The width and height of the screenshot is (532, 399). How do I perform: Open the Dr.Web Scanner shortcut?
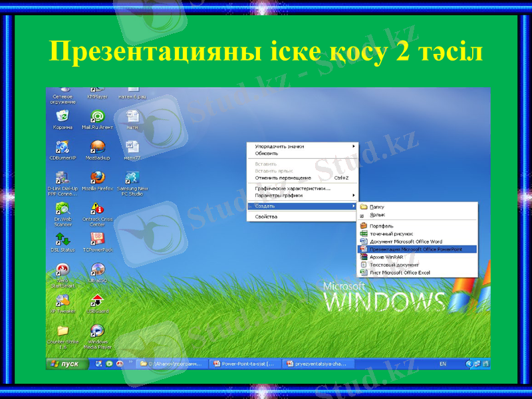(x=63, y=209)
